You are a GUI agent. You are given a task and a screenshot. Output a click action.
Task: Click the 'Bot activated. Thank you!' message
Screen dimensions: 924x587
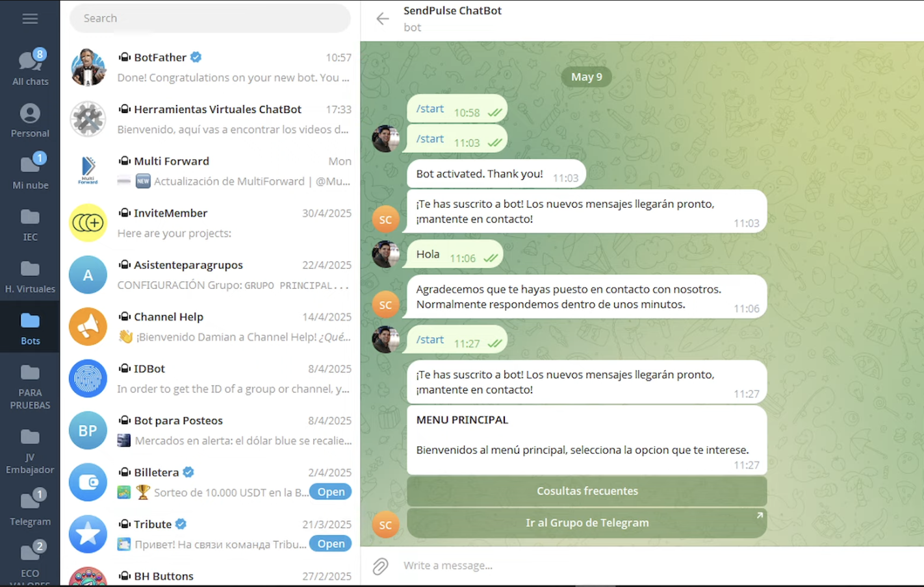(496, 174)
